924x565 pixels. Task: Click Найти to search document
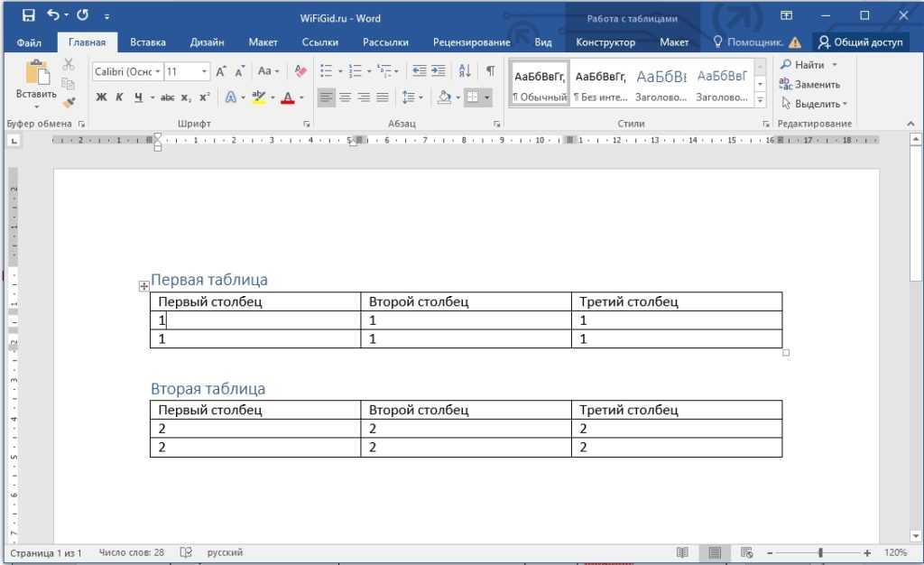(x=808, y=64)
